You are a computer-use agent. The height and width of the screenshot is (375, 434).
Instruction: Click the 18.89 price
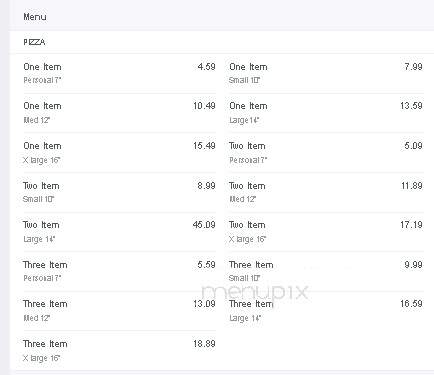point(204,344)
